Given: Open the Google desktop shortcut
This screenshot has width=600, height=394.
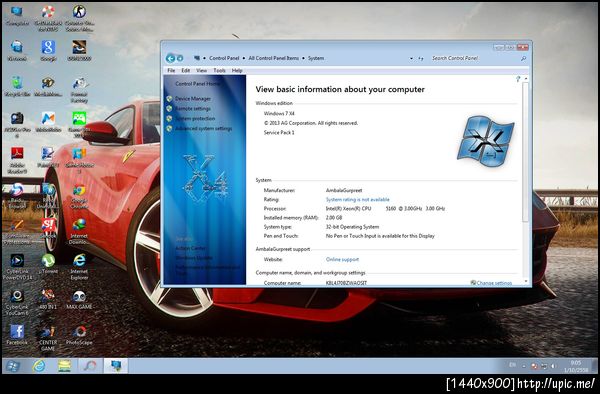Looking at the screenshot, I should [x=48, y=51].
